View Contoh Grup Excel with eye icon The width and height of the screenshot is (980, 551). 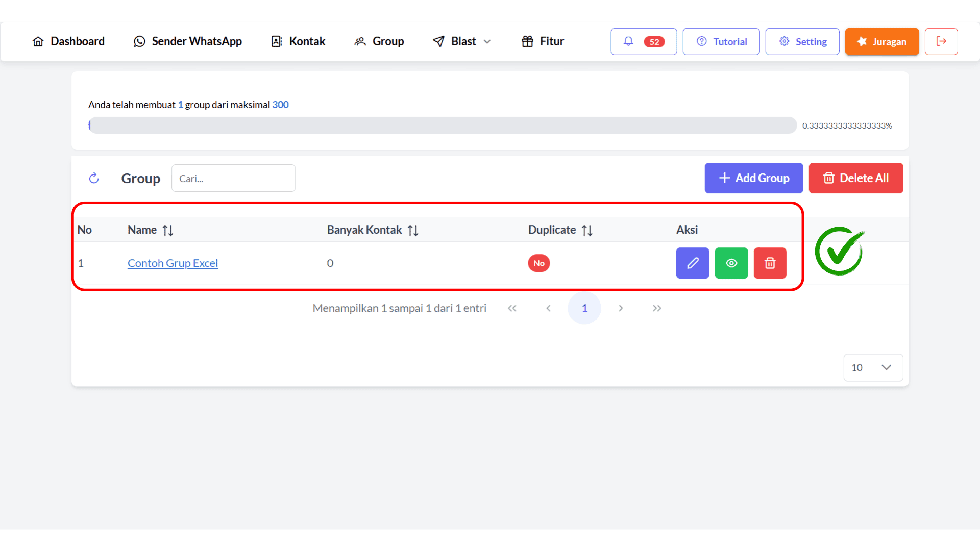coord(731,263)
